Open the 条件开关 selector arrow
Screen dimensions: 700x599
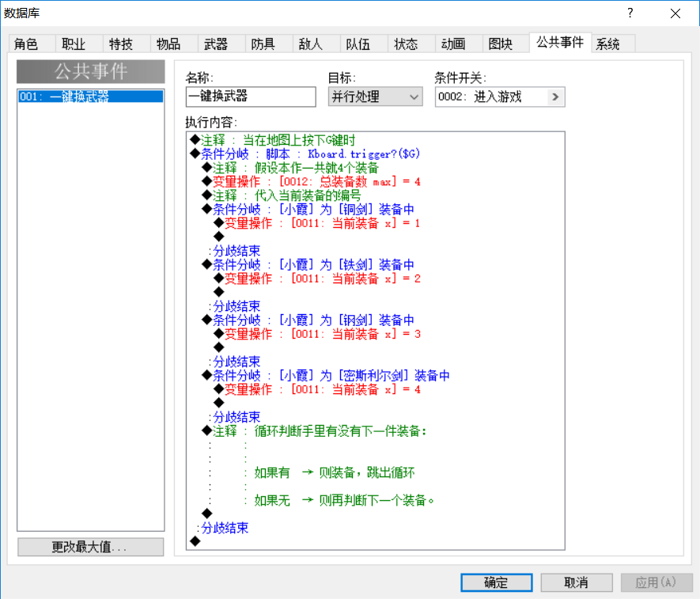pyautogui.click(x=555, y=97)
